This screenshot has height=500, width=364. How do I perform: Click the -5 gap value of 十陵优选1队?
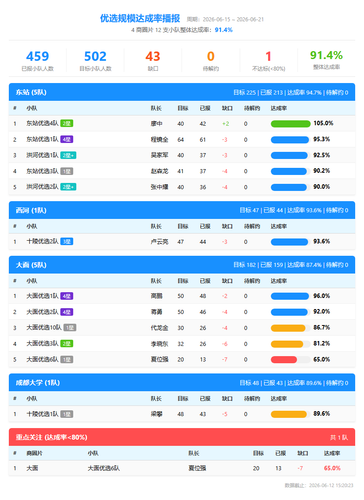coord(225,414)
